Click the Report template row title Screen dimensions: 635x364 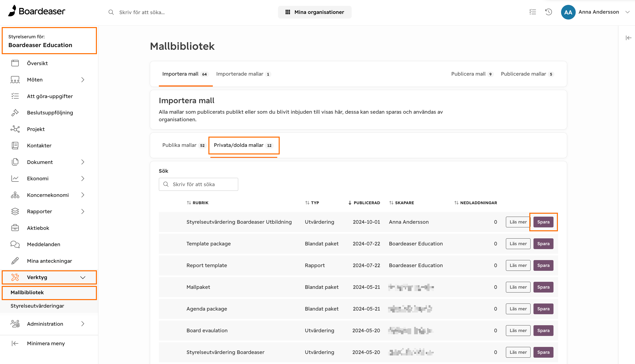click(x=206, y=265)
